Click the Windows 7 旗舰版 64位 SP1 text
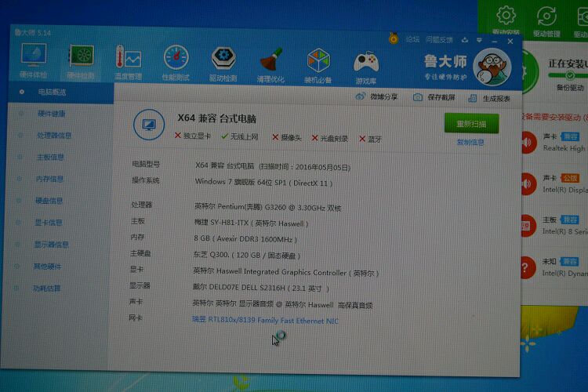The width and height of the screenshot is (588, 392). click(263, 183)
